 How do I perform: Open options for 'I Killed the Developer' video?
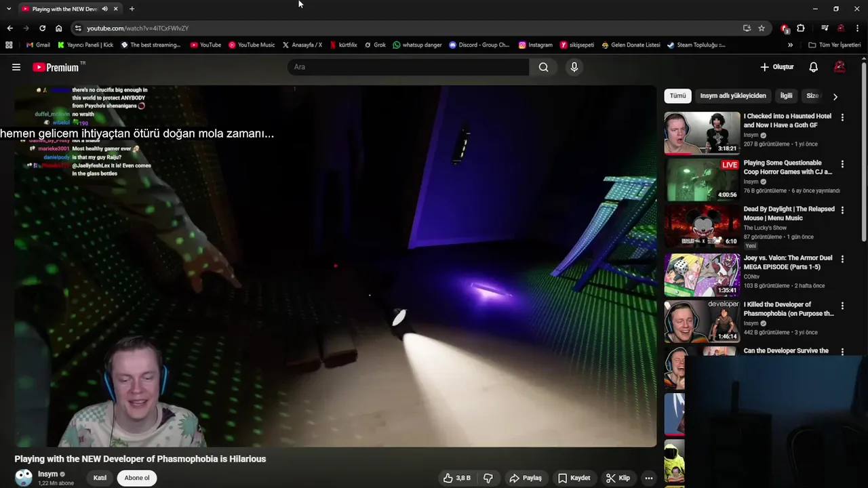[x=842, y=306]
